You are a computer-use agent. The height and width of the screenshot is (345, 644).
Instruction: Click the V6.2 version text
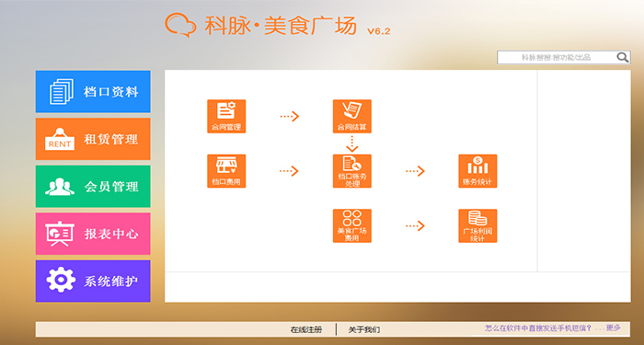coord(379,30)
